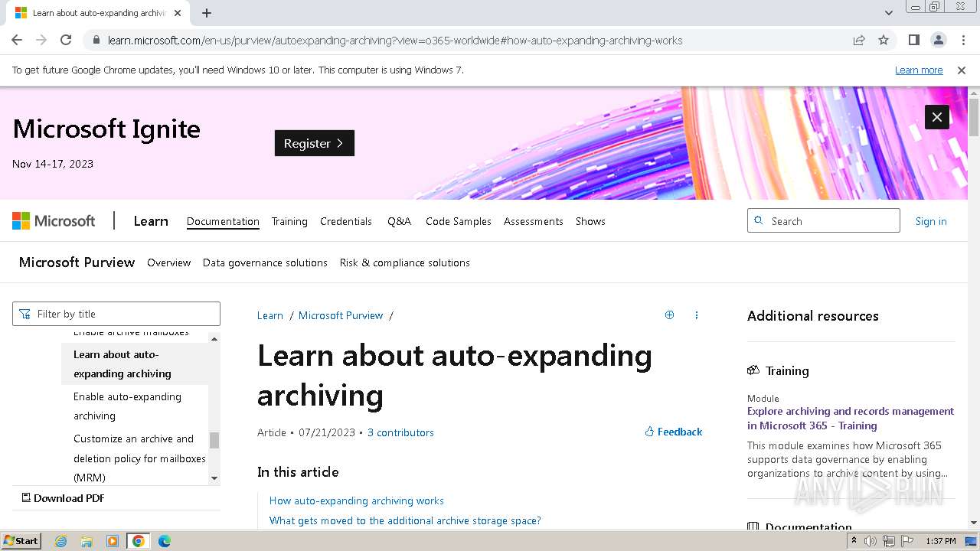Open the Chrome three-dot menu
The height and width of the screenshot is (551, 980).
[962, 40]
